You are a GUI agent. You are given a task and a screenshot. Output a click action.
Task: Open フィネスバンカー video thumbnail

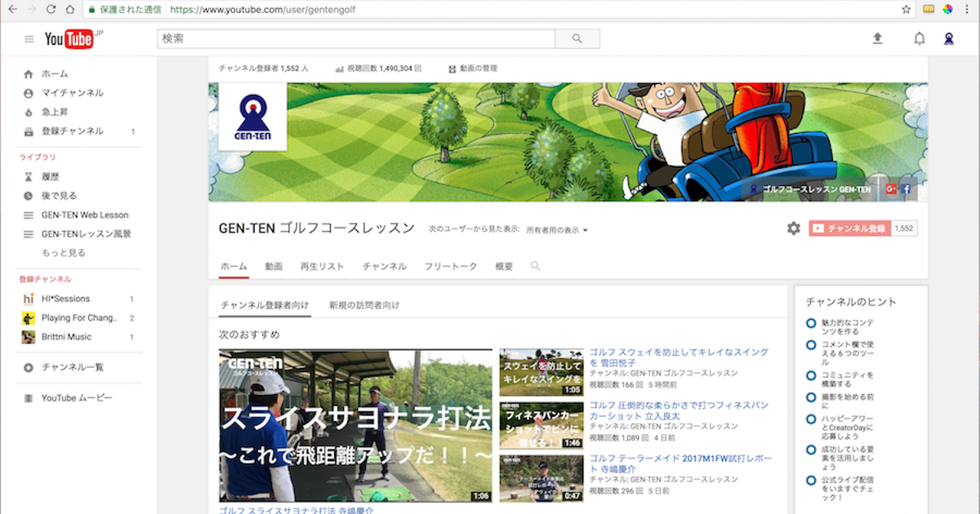[x=541, y=426]
